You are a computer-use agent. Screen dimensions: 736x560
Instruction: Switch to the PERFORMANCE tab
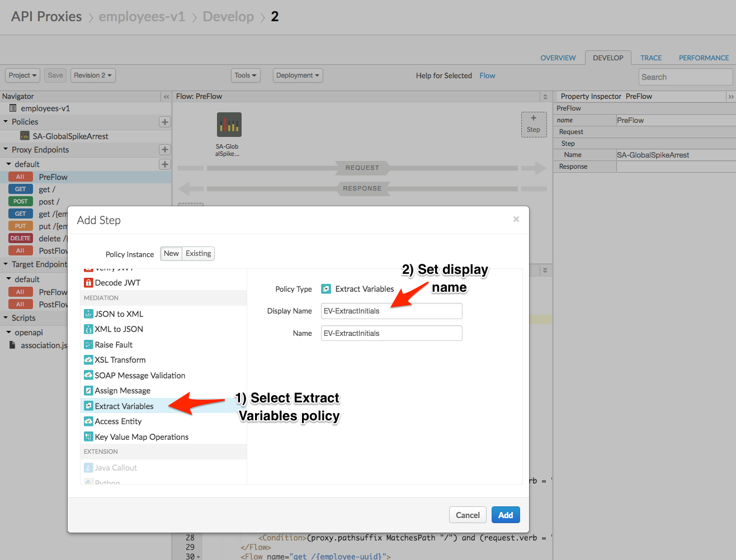pos(704,58)
